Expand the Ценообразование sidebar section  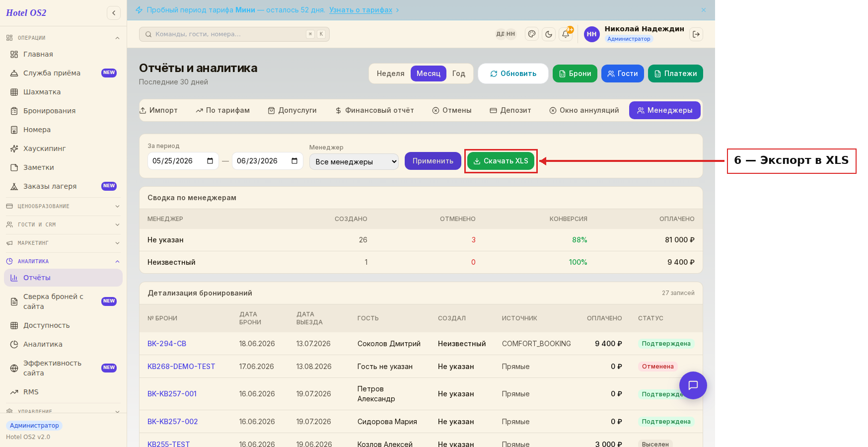[x=63, y=206]
